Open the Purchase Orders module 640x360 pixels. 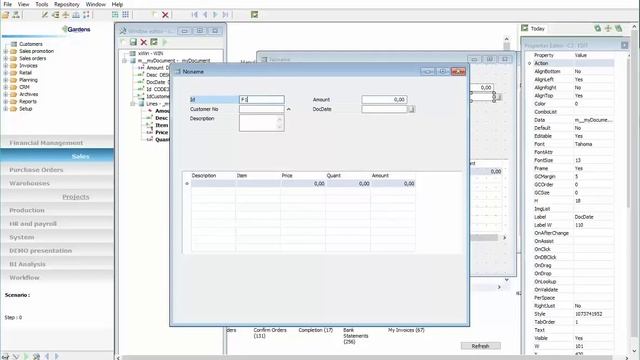57,170
